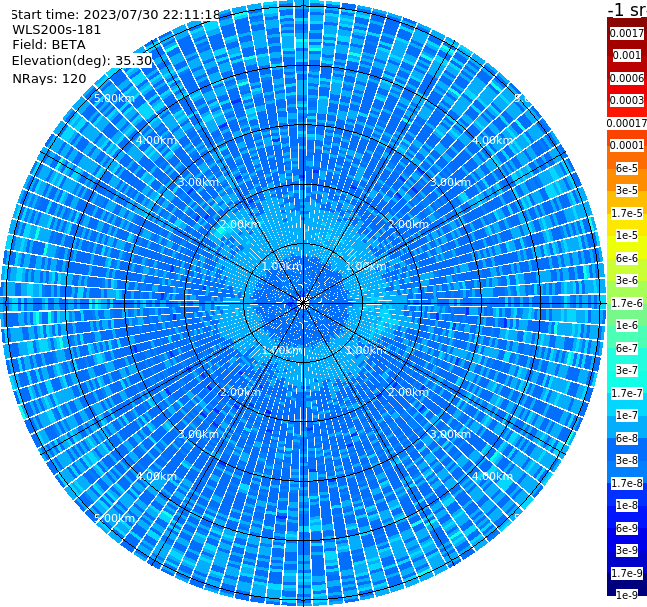Screen dimensions: 647x607
Task: Click the 'Start time: 2023/07/30 22:11:18' text
Action: [116, 14]
